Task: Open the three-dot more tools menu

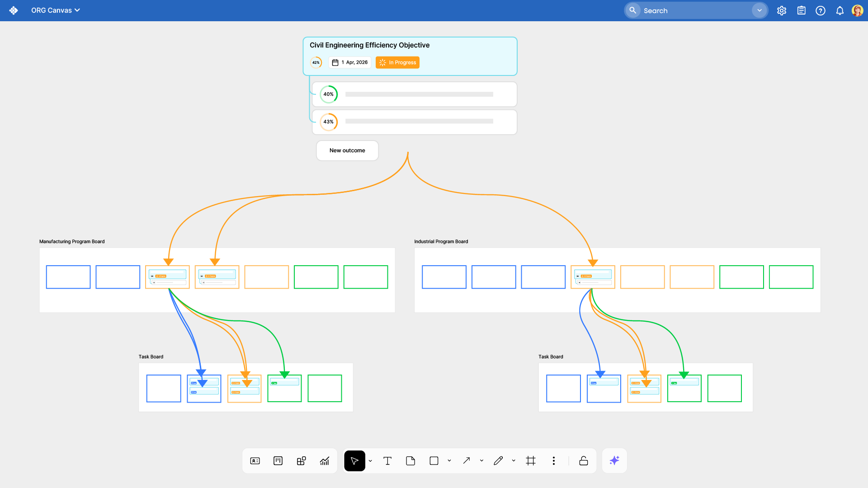Action: (x=553, y=460)
